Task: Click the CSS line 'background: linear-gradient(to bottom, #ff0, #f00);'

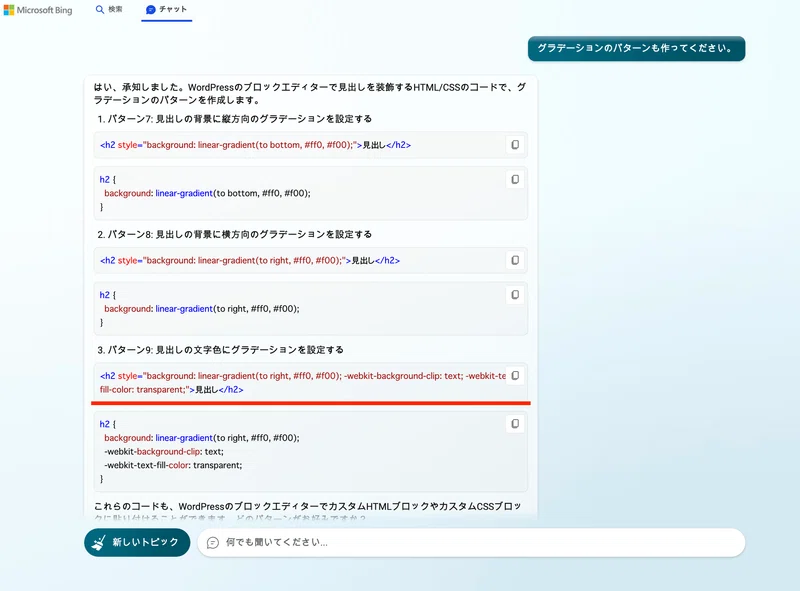Action: (207, 193)
